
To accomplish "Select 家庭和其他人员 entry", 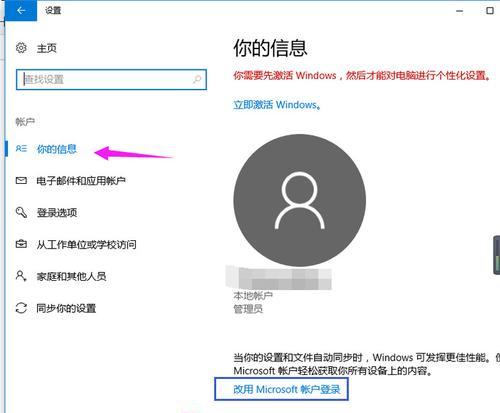I will point(71,276).
